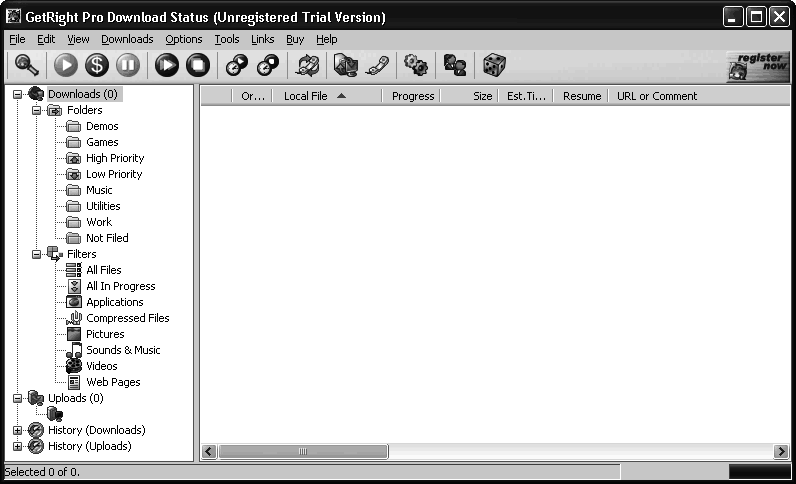Open the Downloads menu
Screen dimensions: 796x484
127,39
